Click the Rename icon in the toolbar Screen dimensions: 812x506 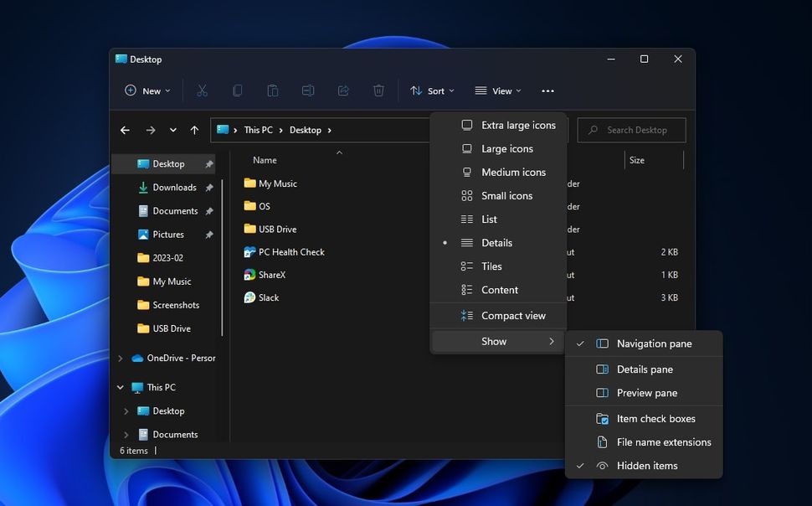(x=308, y=90)
